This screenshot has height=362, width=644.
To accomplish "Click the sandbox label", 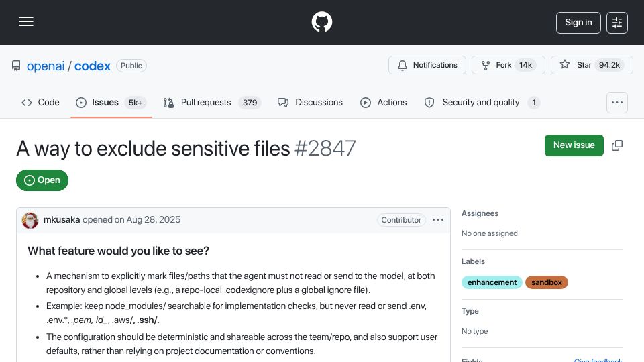I will 546,282.
